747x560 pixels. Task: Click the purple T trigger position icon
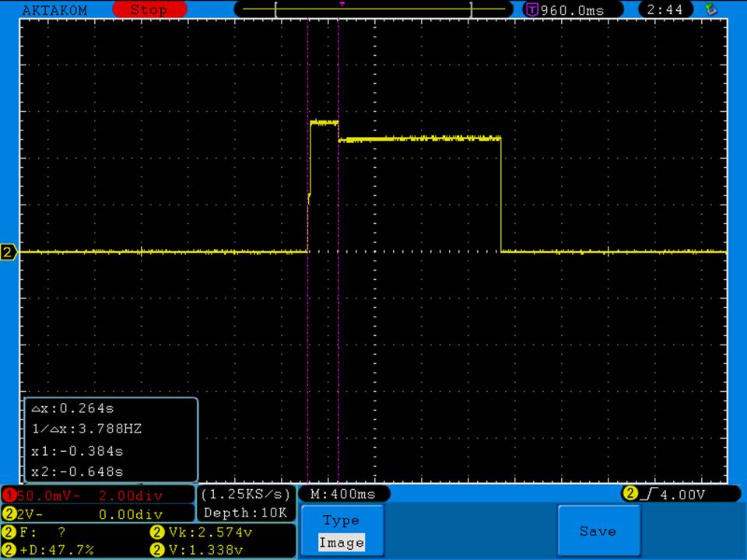tap(532, 10)
